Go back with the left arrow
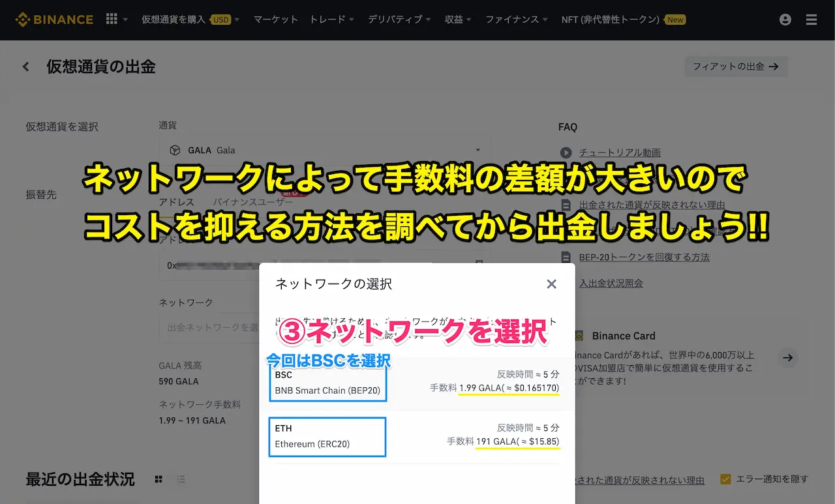Viewport: 835px width, 504px height. 26,67
